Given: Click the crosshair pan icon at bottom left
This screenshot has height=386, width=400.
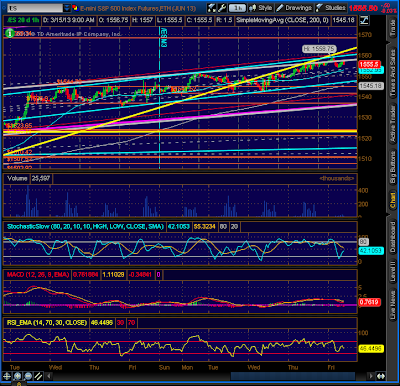Looking at the screenshot, I should (x=6, y=376).
